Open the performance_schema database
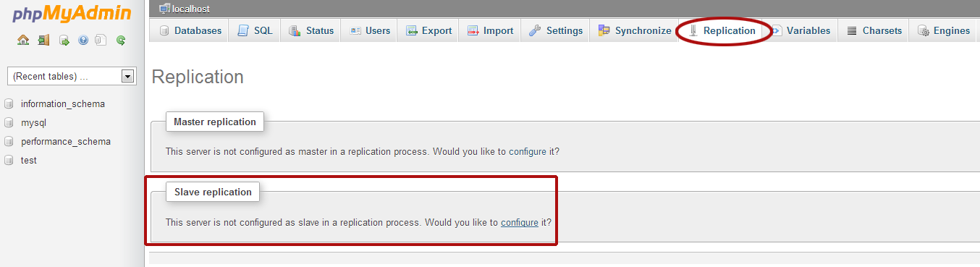Screen dimensions: 980x267 coord(66,141)
